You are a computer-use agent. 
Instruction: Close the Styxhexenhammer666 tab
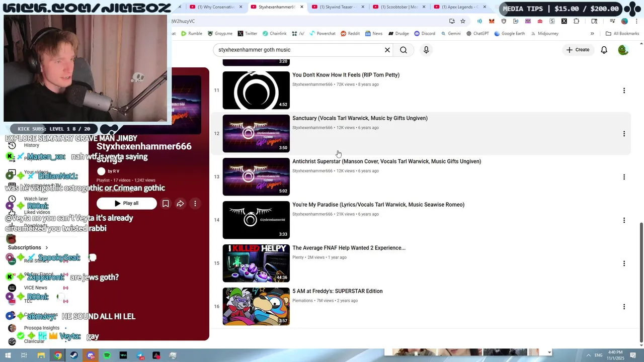302,7
